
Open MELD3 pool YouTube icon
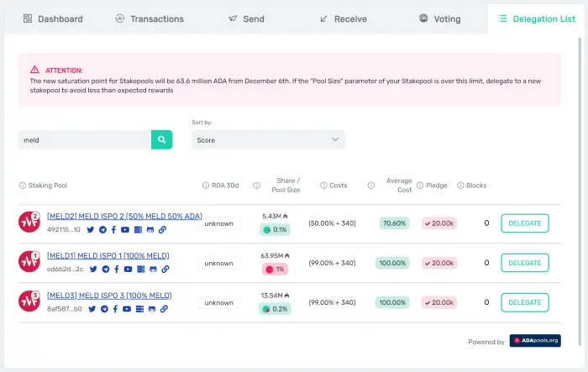[x=127, y=309]
